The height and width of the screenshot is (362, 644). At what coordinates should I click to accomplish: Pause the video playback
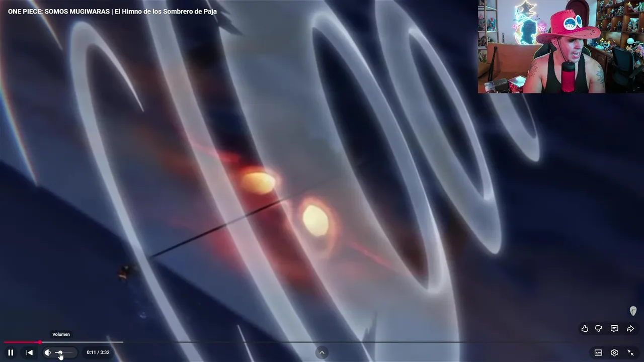click(x=11, y=352)
